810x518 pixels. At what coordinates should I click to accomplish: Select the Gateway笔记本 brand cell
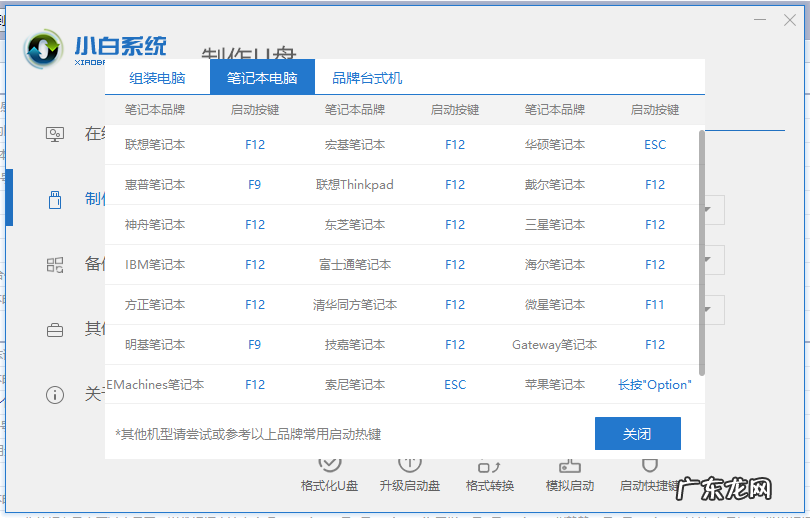coord(555,344)
